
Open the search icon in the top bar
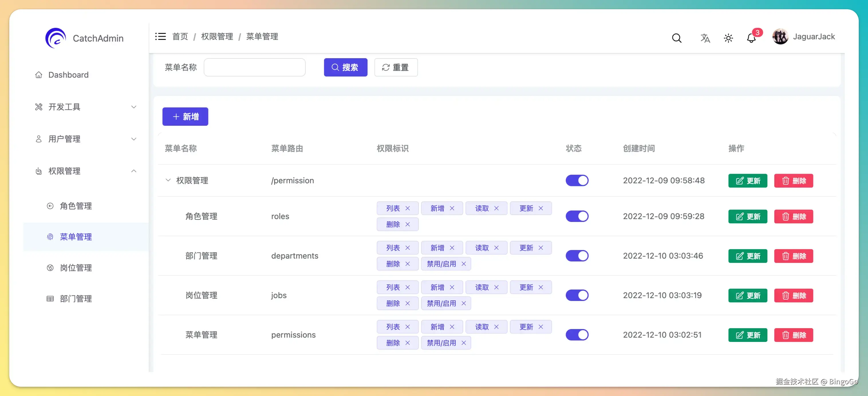pos(676,38)
